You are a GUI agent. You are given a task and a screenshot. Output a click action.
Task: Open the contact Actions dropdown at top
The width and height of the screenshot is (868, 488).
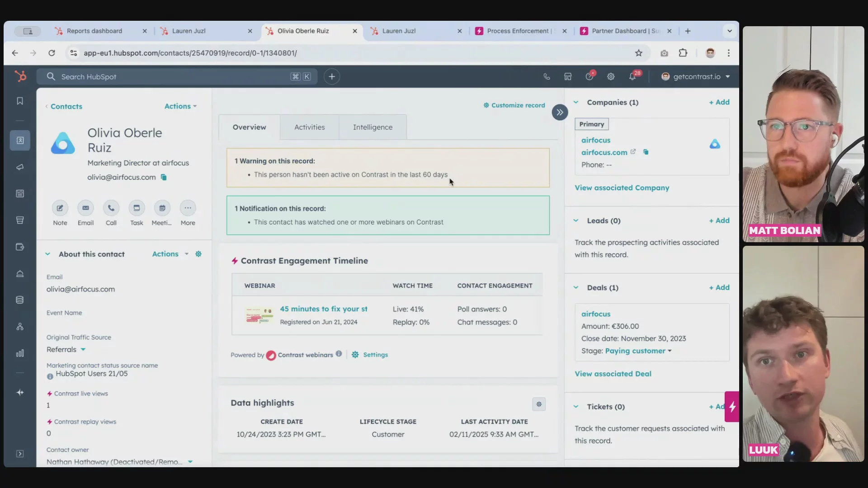pos(180,107)
